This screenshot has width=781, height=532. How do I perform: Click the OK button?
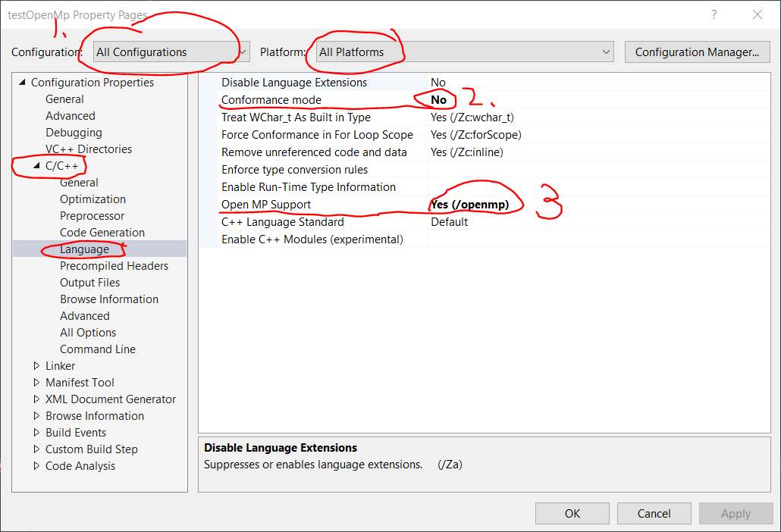pyautogui.click(x=572, y=513)
